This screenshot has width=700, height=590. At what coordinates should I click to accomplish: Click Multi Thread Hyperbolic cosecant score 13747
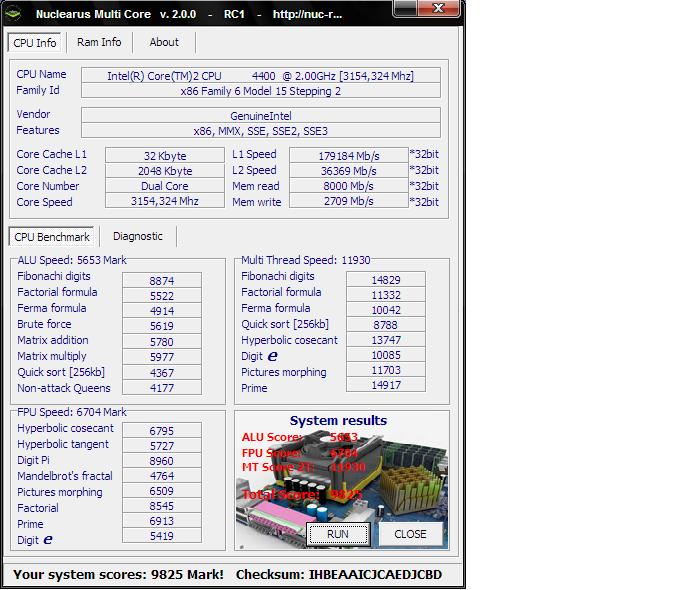(386, 340)
